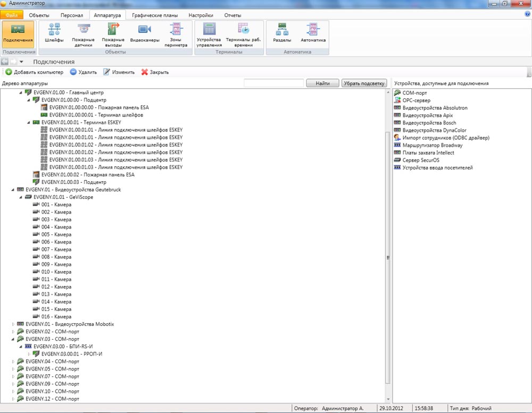Switch to the Графические планы tab
Viewport: 532px width, 413px height.
click(x=155, y=15)
